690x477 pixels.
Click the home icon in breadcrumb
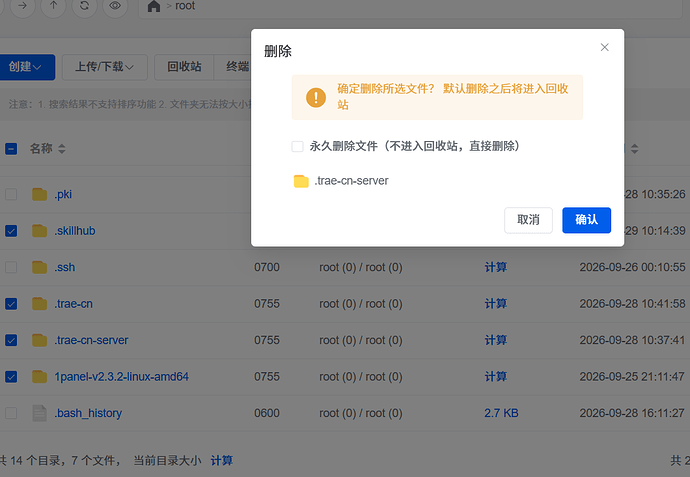tap(154, 6)
